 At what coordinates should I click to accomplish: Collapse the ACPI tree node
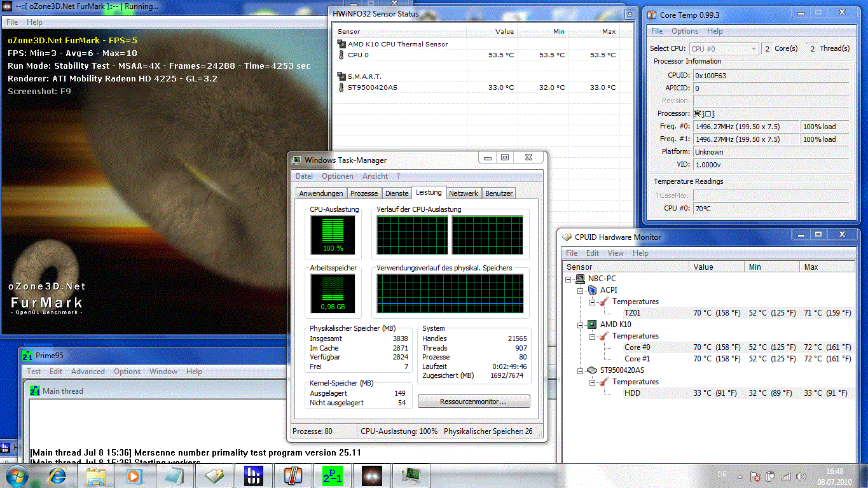[581, 290]
